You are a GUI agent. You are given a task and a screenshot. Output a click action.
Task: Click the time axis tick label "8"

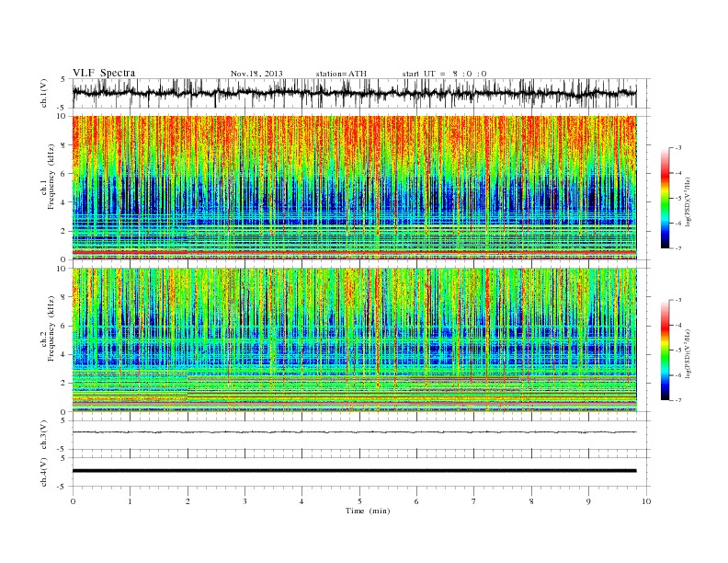[x=531, y=501]
